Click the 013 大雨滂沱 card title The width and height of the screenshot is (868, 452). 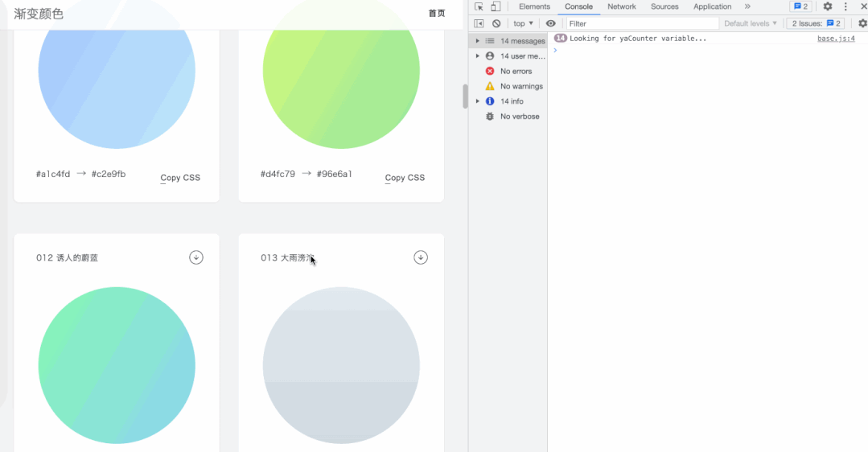click(288, 258)
